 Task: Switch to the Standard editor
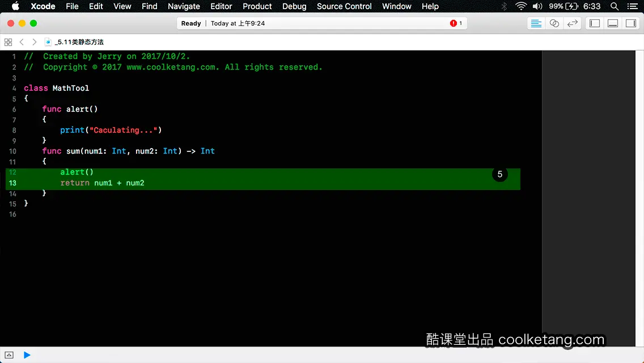point(536,23)
